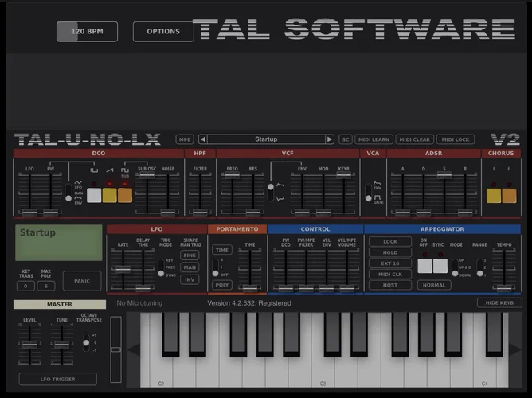532x398 pixels.
Task: Click the SUB OSC slider handle
Action: click(x=147, y=175)
